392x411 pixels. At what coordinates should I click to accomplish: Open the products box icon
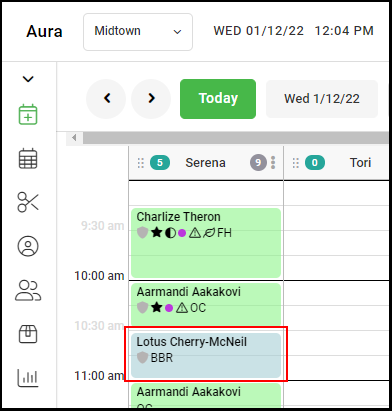pyautogui.click(x=28, y=334)
